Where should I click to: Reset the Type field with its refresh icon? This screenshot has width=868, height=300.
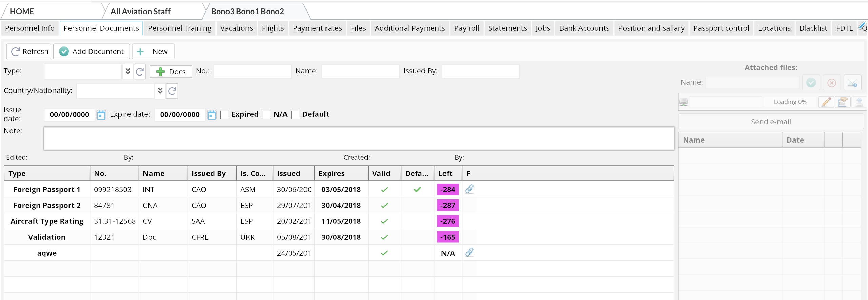click(x=140, y=71)
